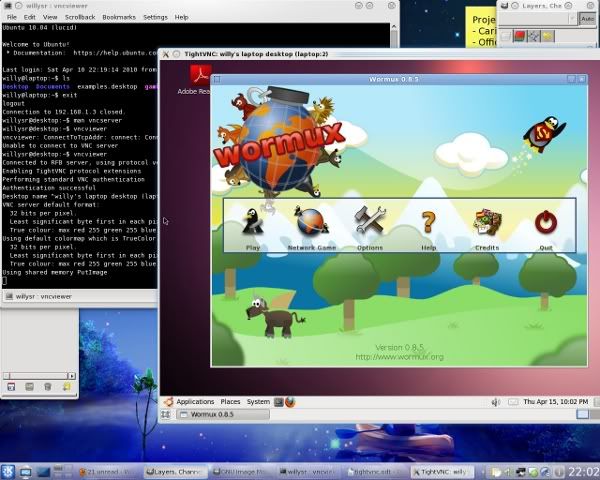Open Bookmarks menu in Konsole

click(119, 17)
